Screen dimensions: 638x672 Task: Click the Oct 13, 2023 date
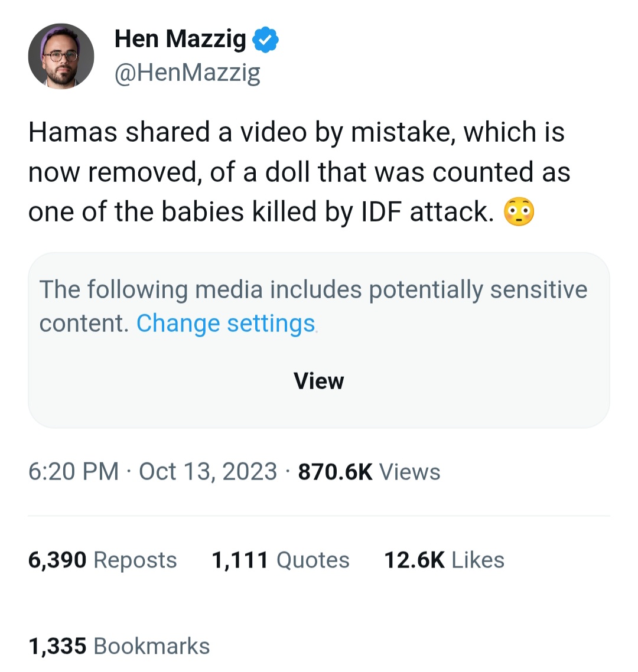[x=208, y=472]
